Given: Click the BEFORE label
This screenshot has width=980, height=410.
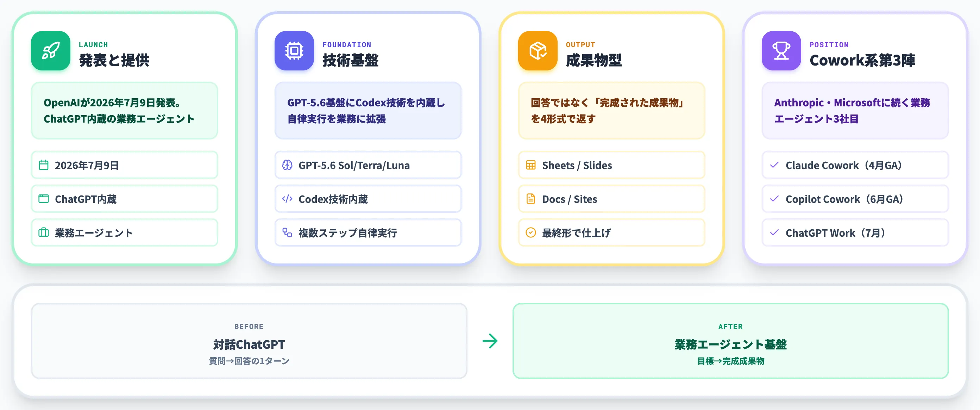Looking at the screenshot, I should (249, 326).
